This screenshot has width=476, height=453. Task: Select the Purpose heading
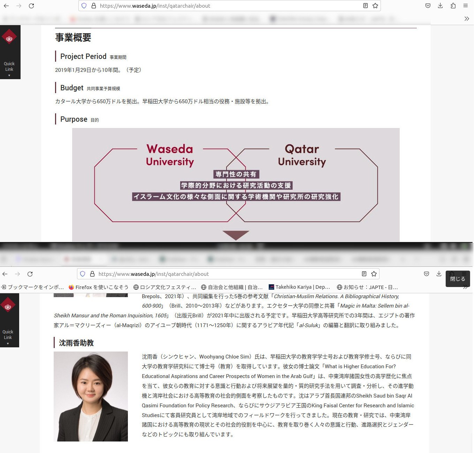click(74, 119)
